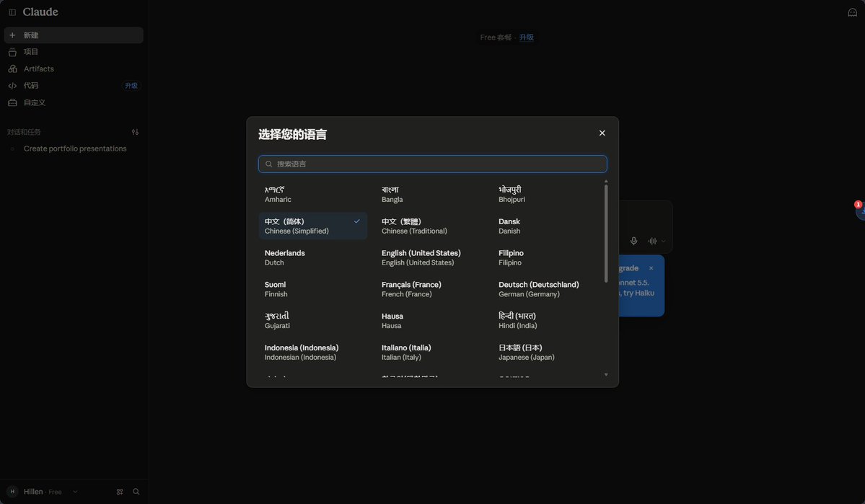The height and width of the screenshot is (504, 865).
Task: Click the briefcase icon beside 自定义
Action: click(x=12, y=102)
